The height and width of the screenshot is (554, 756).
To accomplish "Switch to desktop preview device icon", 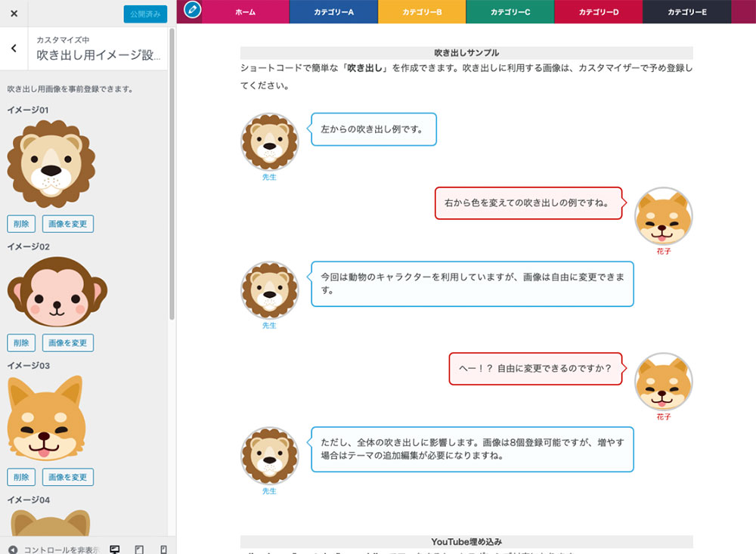I will [115, 549].
